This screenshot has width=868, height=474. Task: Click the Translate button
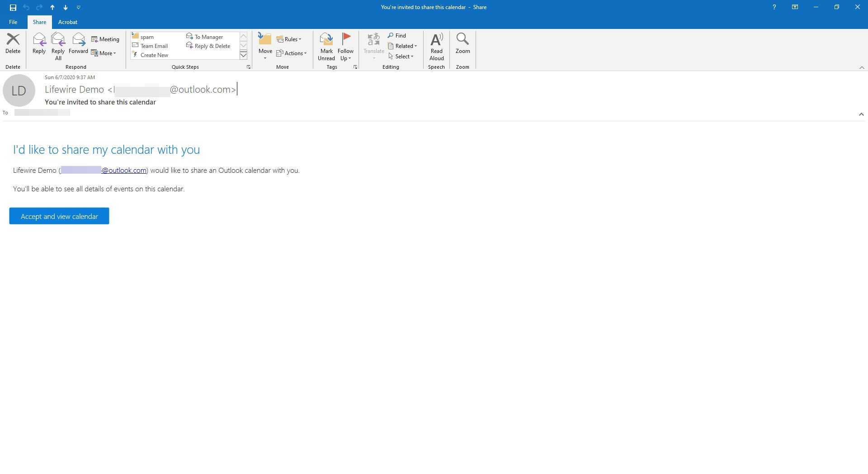tap(374, 47)
